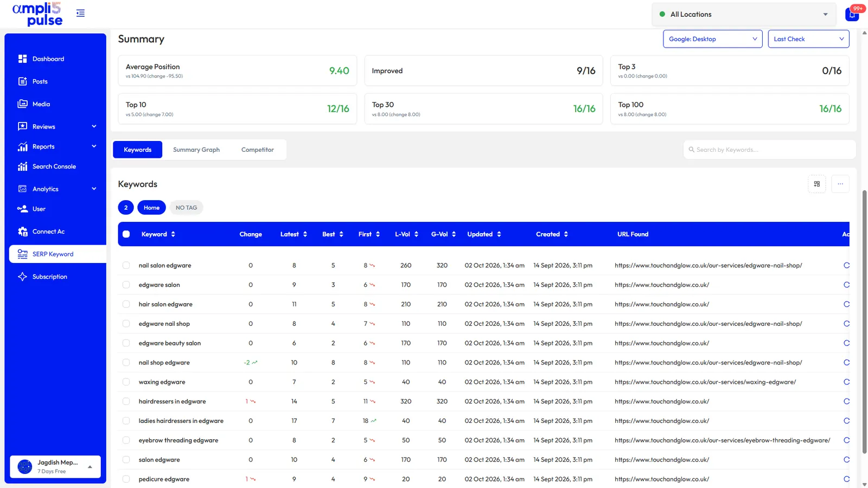868x488 pixels.
Task: Check the edgware salon checkbox
Action: click(x=126, y=285)
